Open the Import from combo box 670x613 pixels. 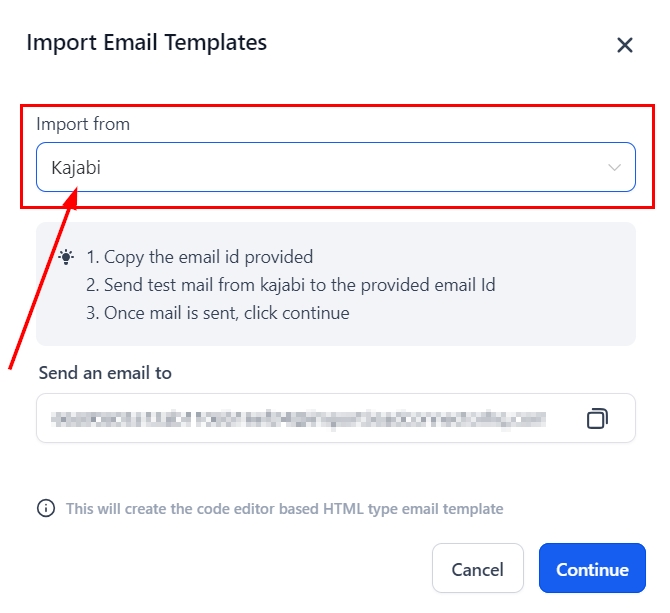[x=335, y=168]
